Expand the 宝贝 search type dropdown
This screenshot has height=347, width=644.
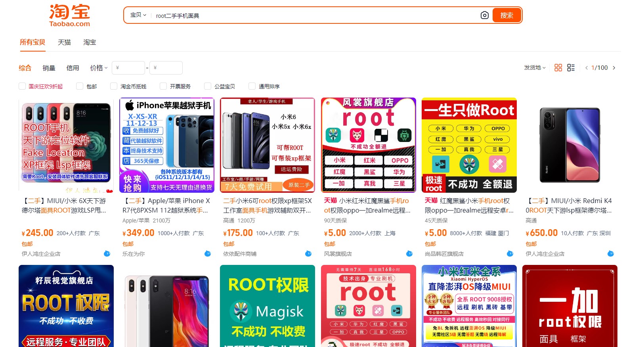(x=138, y=15)
